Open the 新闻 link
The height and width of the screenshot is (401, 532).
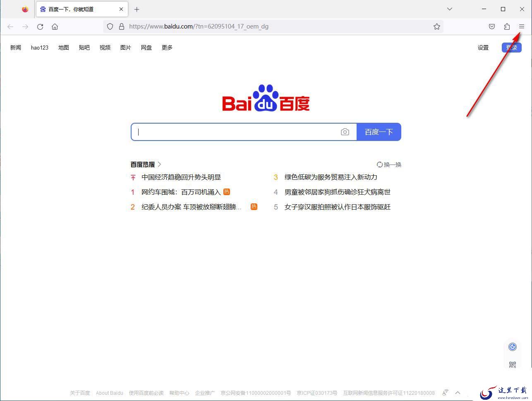click(x=16, y=48)
